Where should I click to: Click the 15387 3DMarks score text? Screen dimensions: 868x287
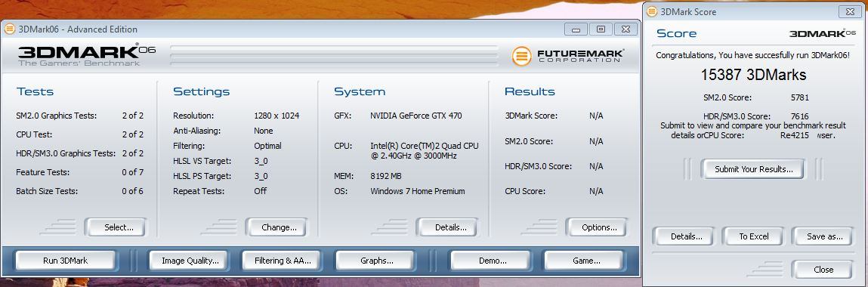pos(753,75)
